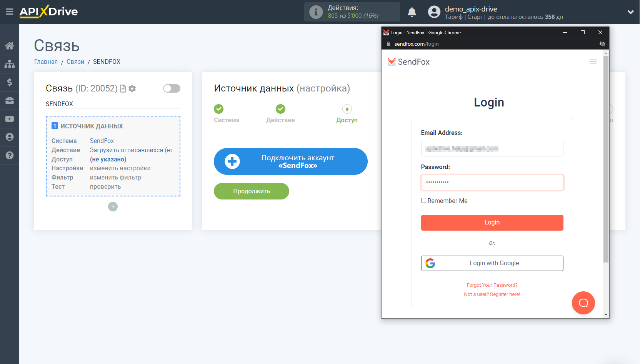
Task: Click Подключить аккаунт «SendFox» button
Action: tap(291, 161)
